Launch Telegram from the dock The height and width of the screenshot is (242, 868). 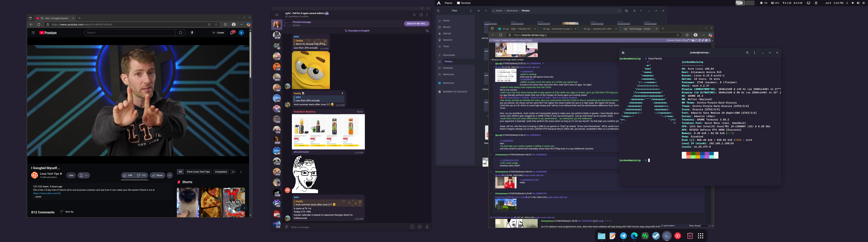coord(623,236)
